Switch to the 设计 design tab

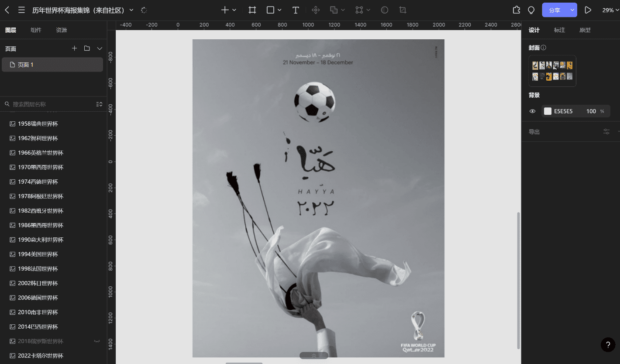(x=534, y=30)
